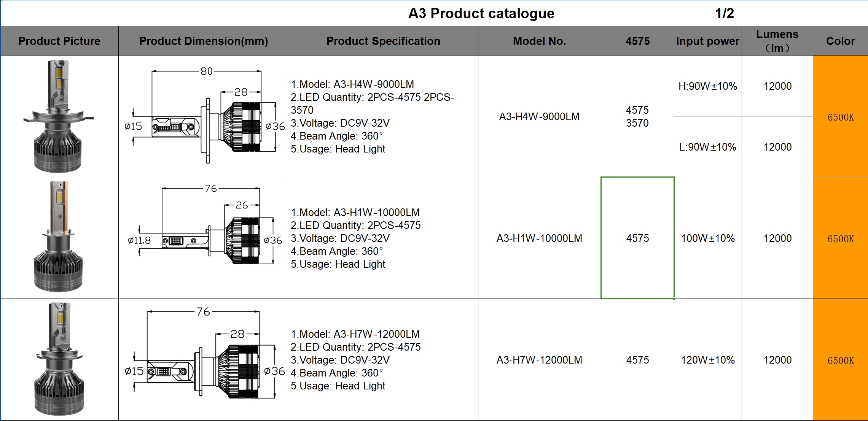Click the H7 bulb product picture
The width and height of the screenshot is (868, 421).
point(59,359)
